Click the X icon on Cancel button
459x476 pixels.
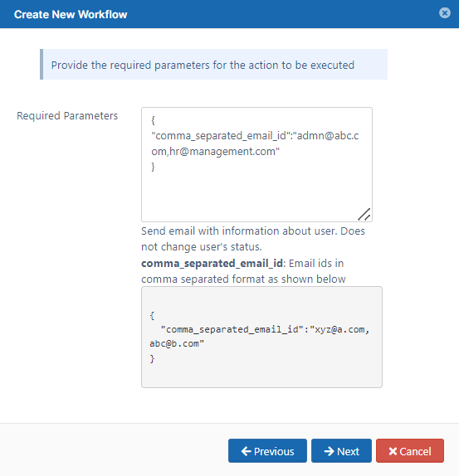click(x=393, y=451)
